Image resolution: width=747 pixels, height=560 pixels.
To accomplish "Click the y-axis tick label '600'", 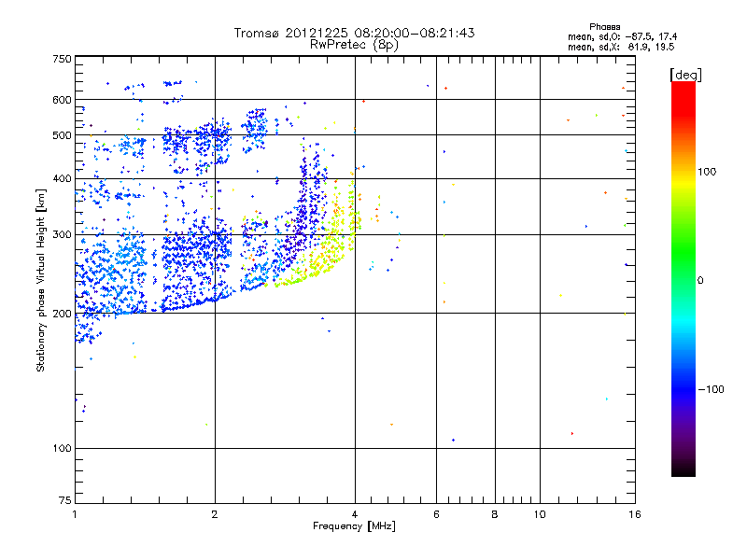I will tap(62, 100).
